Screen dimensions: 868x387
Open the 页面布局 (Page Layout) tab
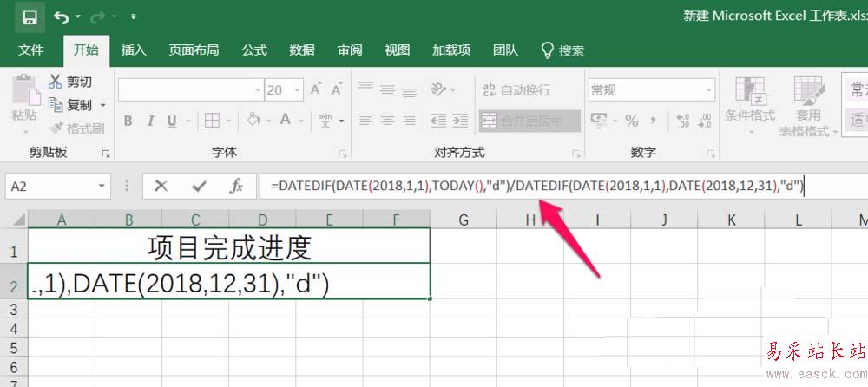pos(194,50)
